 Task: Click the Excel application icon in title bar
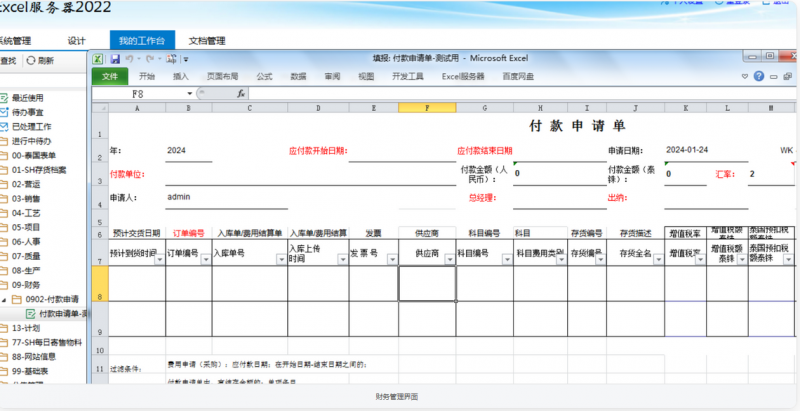[99, 59]
